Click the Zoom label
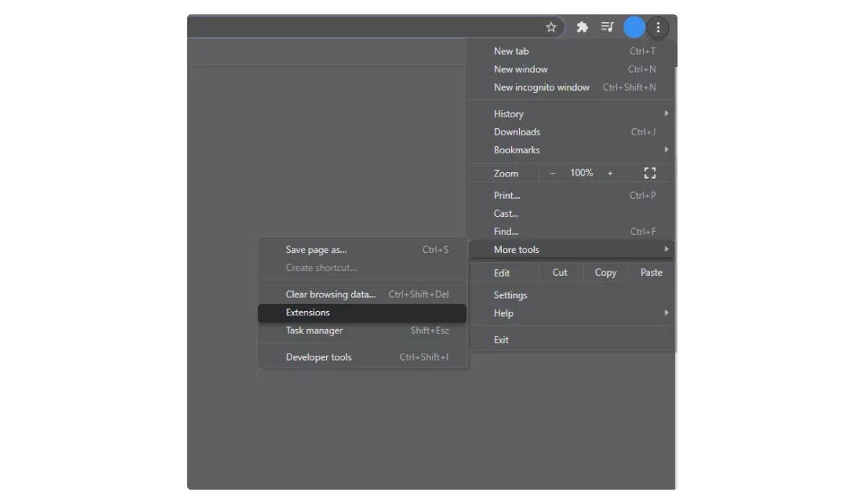Viewport: 864px width, 504px height. pyautogui.click(x=506, y=174)
